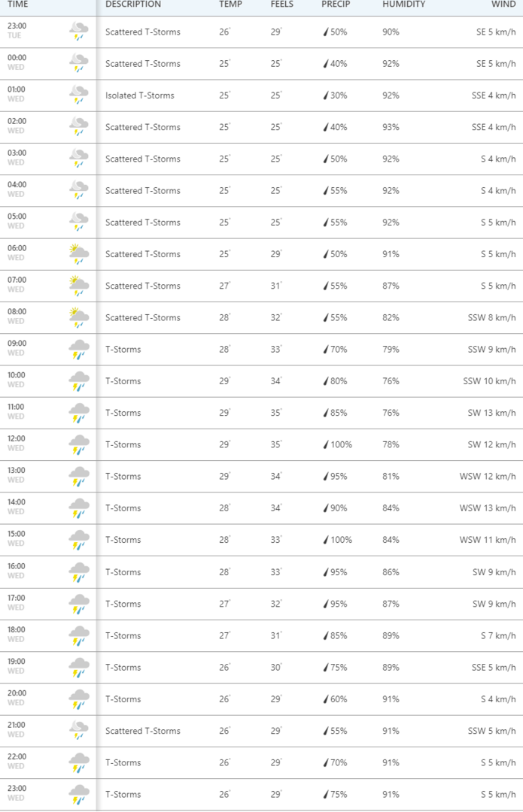Click the WIND column header
Image resolution: width=523 pixels, height=812 pixels.
(503, 5)
